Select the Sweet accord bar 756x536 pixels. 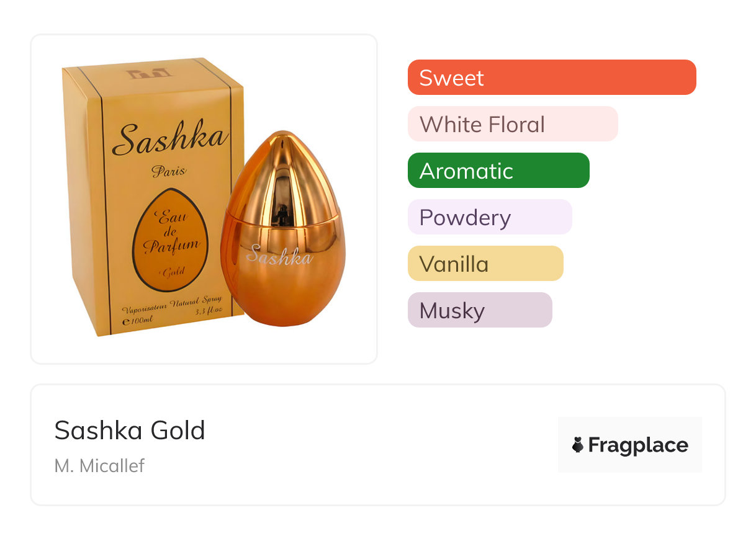click(551, 78)
